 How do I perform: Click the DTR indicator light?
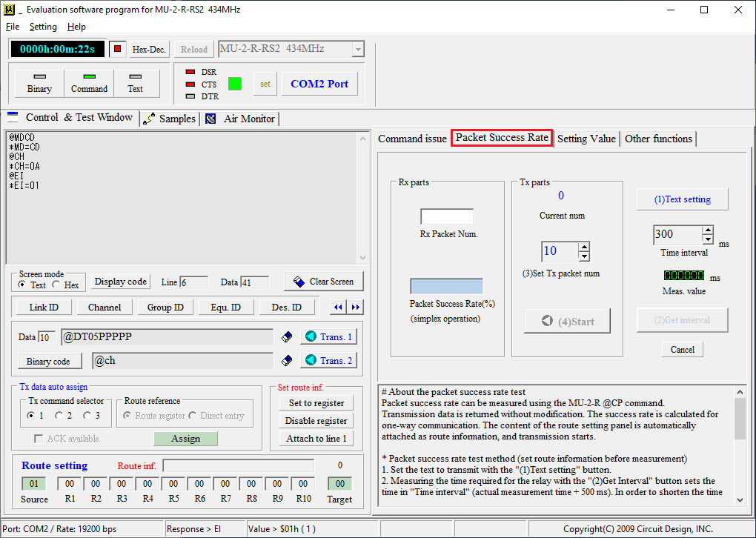point(190,96)
